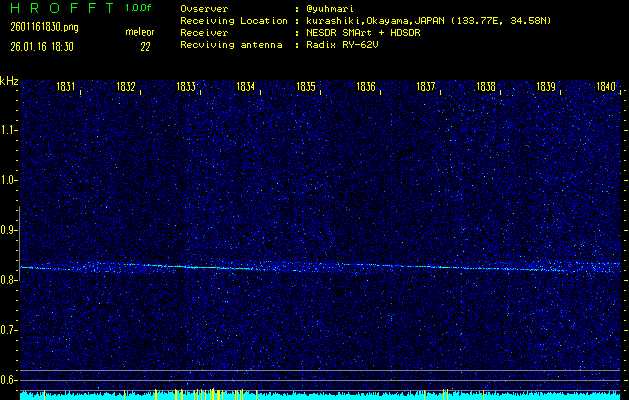Click the 1838 time label
This screenshot has width=629, height=400.
486,88
